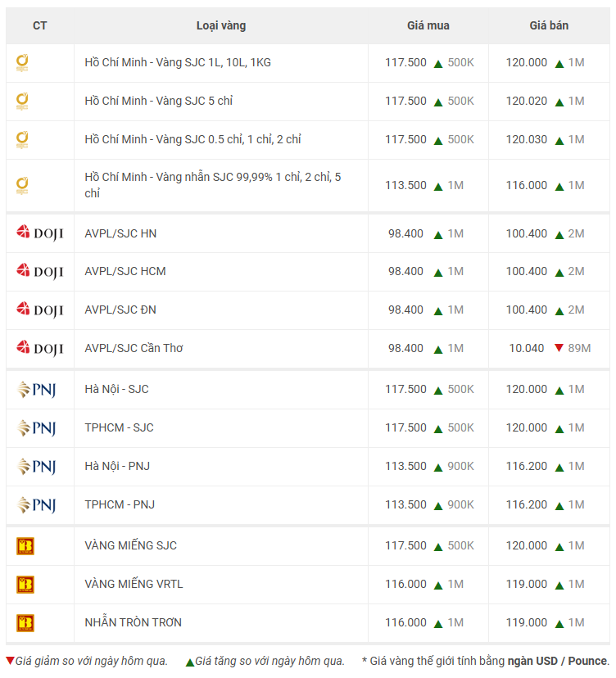616x678 pixels.
Task: Click PNJ logo in the TPHCM - SJC row
Action: [x=36, y=428]
